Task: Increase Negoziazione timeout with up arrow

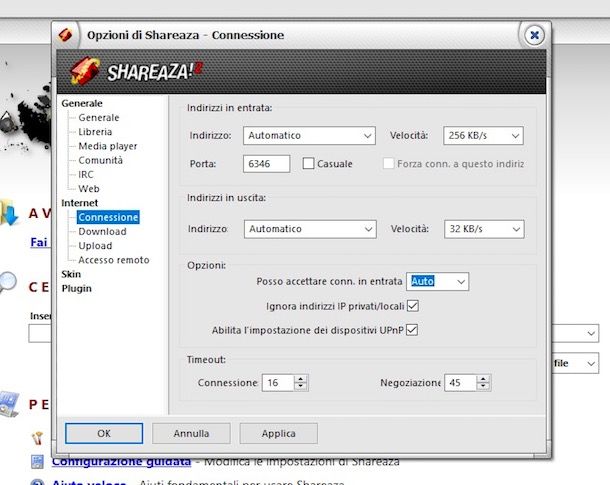Action: 483,379
